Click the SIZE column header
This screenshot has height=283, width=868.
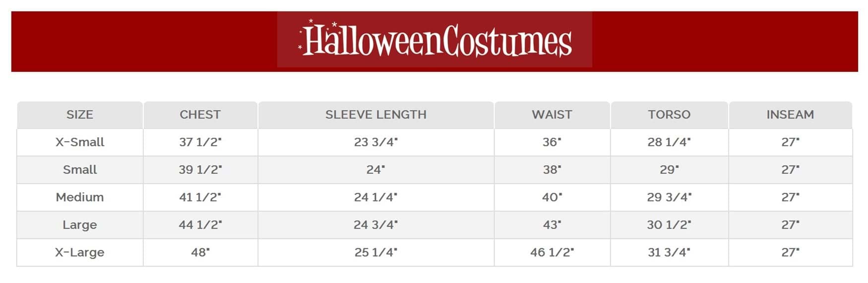click(x=80, y=114)
